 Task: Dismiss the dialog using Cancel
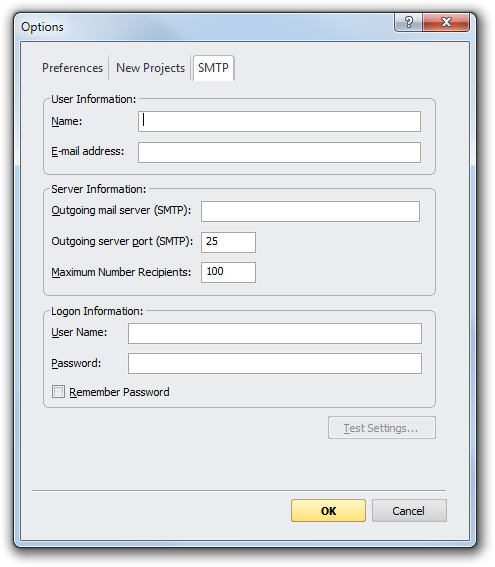[x=409, y=511]
